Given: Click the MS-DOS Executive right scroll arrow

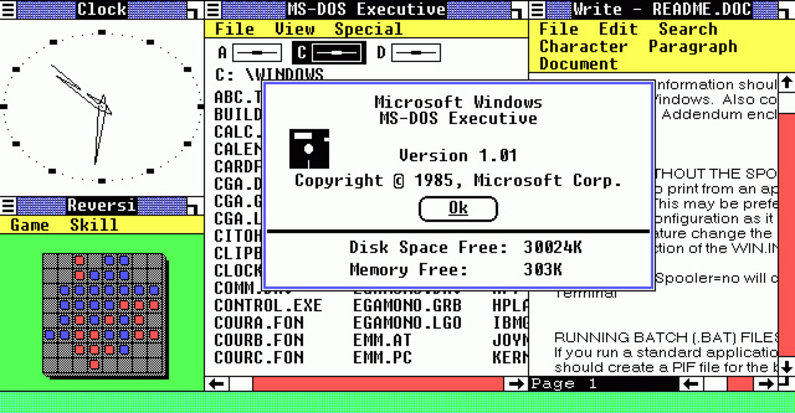Looking at the screenshot, I should point(516,384).
